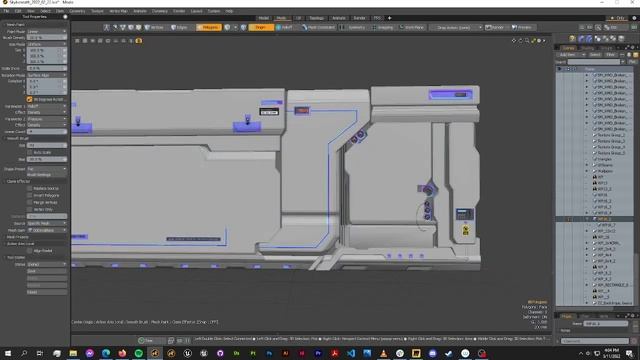Click the yellow icon above Items tab
The width and height of the screenshot is (640, 360).
[572, 39]
